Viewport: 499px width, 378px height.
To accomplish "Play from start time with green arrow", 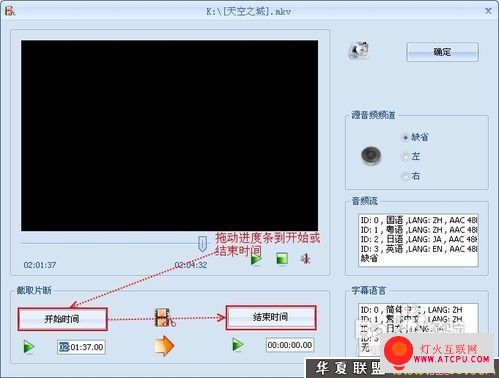I will pyautogui.click(x=29, y=347).
